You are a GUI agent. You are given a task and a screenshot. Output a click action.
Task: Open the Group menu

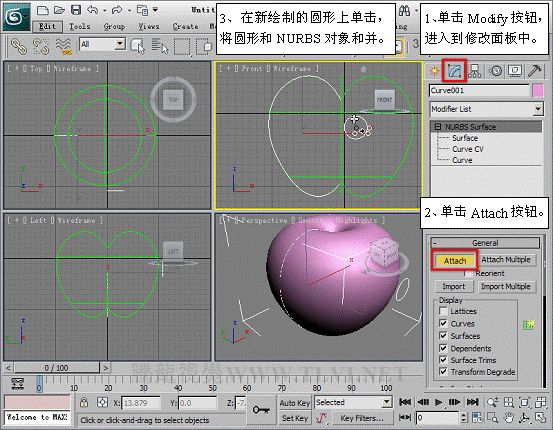pos(114,26)
